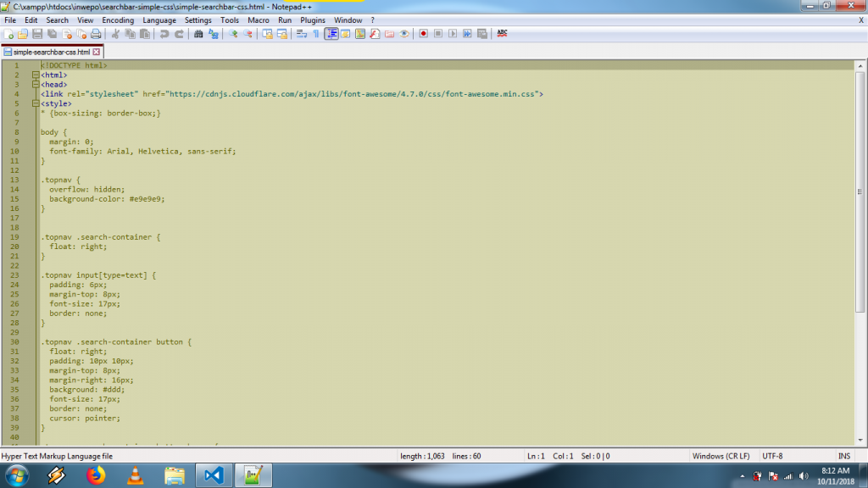Image resolution: width=868 pixels, height=488 pixels.
Task: Click the Undo arrow icon
Action: 164,34
